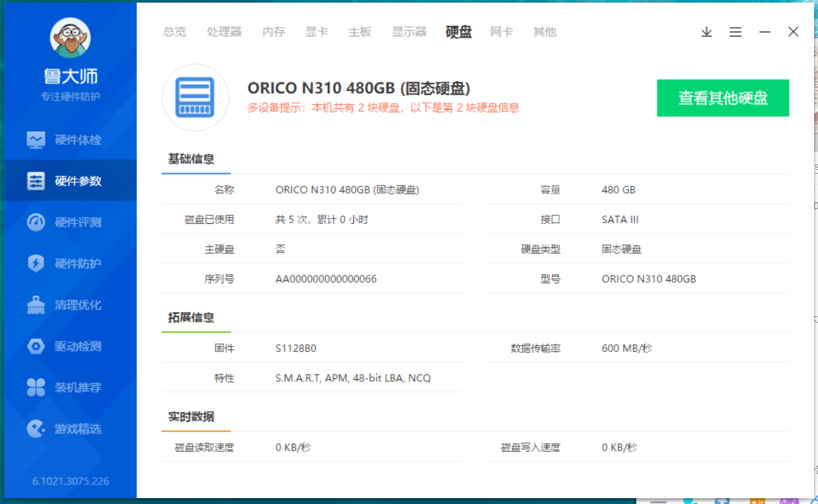This screenshot has width=818, height=504.
Task: Click the 主硬盘 value 否
Action: coord(280,249)
